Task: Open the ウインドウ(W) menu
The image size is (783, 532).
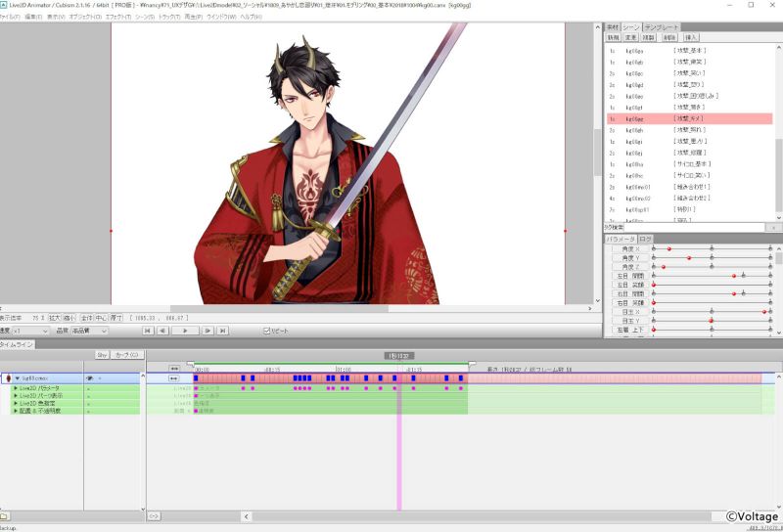Action: [221, 17]
